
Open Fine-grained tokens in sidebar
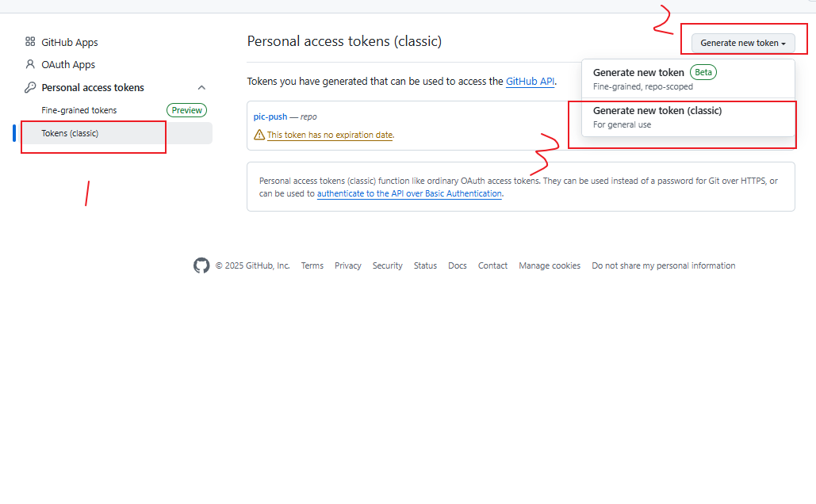tap(79, 110)
